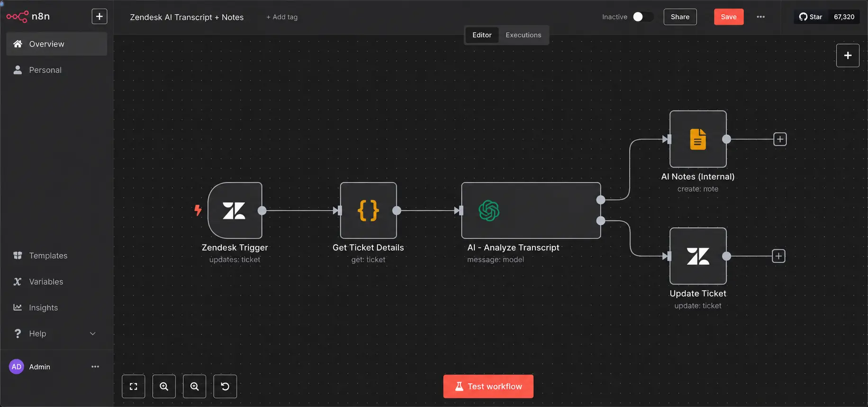This screenshot has width=868, height=407.
Task: Switch to the Editor tab
Action: pyautogui.click(x=482, y=35)
